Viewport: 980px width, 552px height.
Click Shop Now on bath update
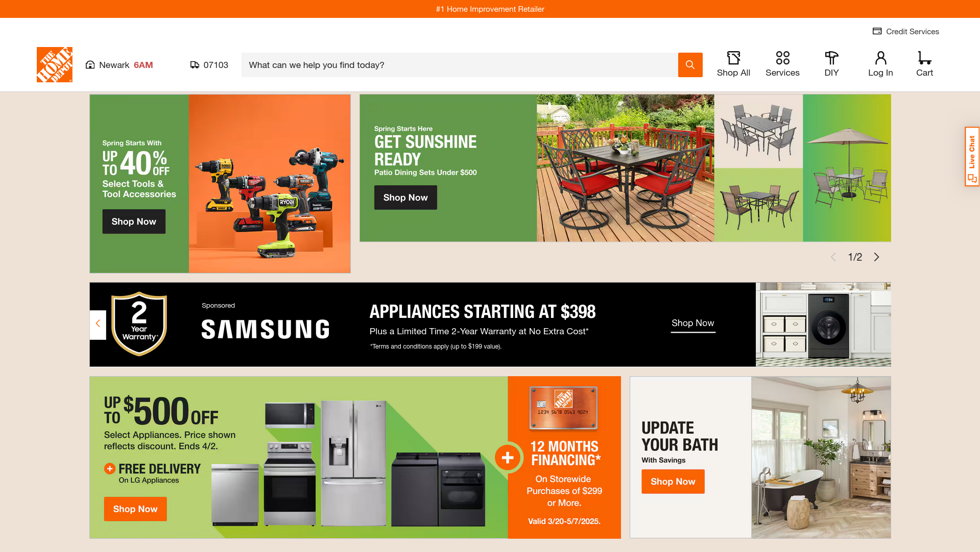click(673, 481)
